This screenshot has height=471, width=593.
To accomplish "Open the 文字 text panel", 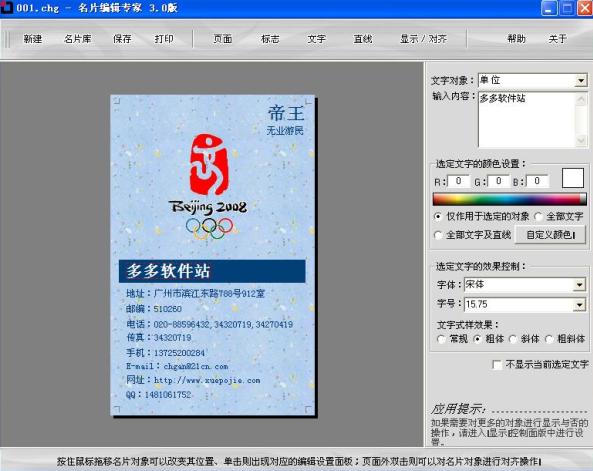I will [316, 39].
